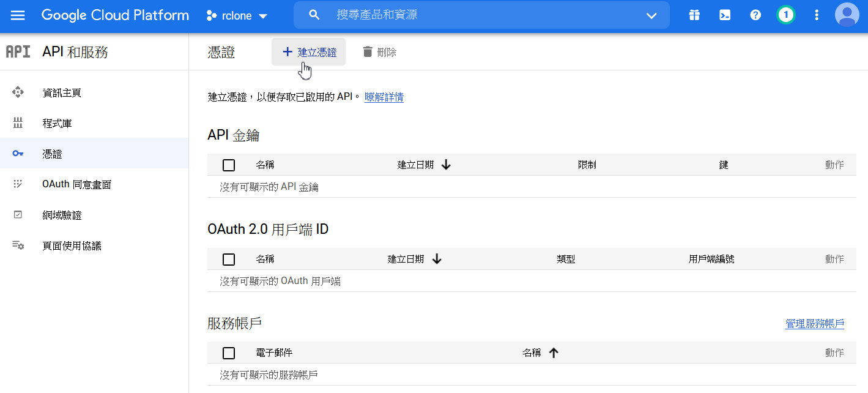The image size is (868, 393).
Task: Open OAuth 同意畫面 sidebar item
Action: click(x=76, y=185)
